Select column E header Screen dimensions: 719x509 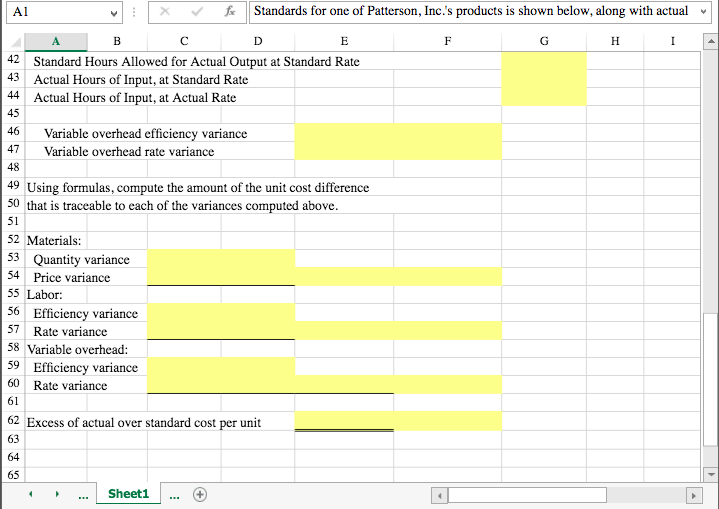(x=344, y=42)
